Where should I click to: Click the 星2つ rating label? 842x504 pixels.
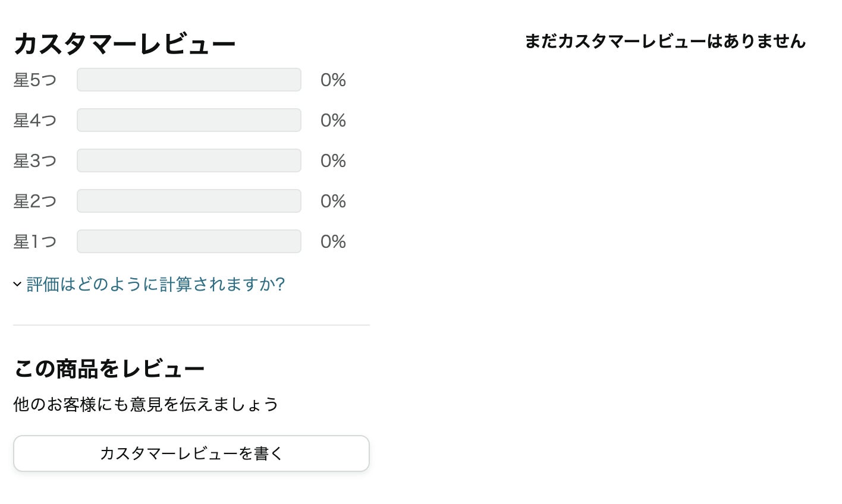point(35,201)
